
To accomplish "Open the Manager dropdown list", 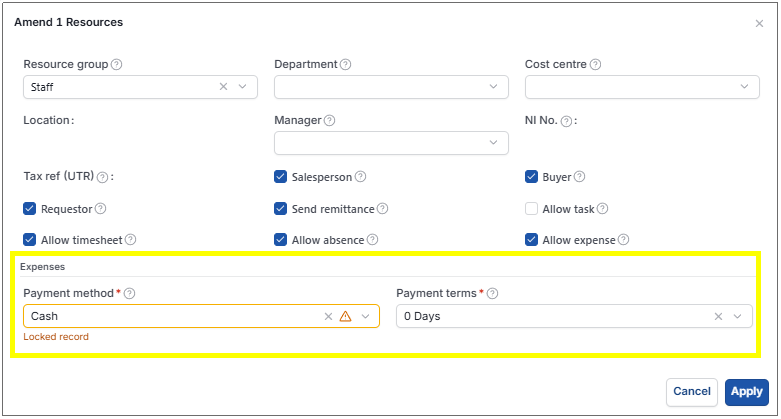I will [x=391, y=143].
